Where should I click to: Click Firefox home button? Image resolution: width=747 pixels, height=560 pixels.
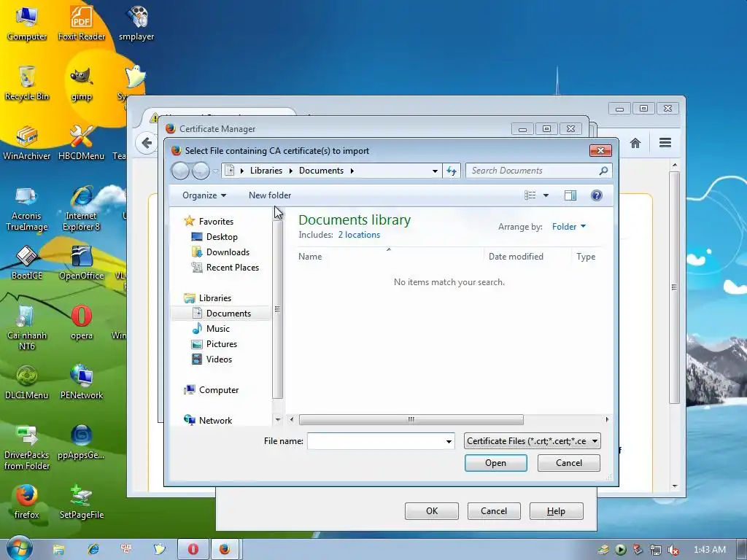635,143
